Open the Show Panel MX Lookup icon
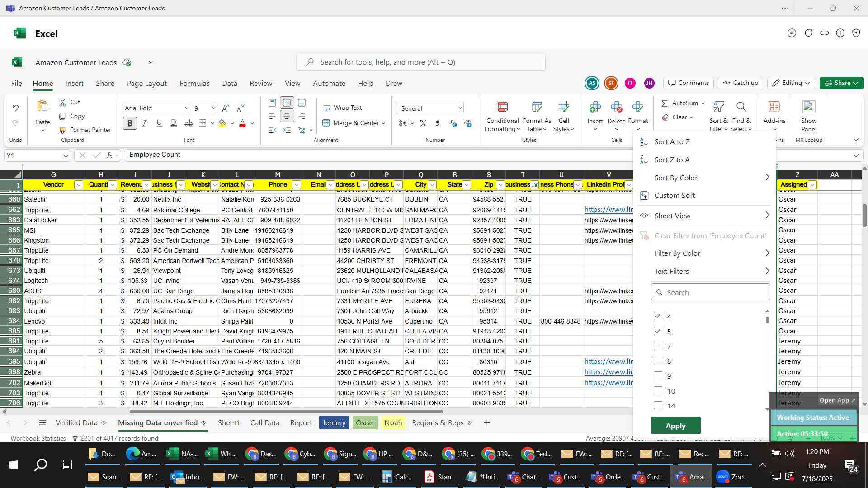 click(809, 107)
